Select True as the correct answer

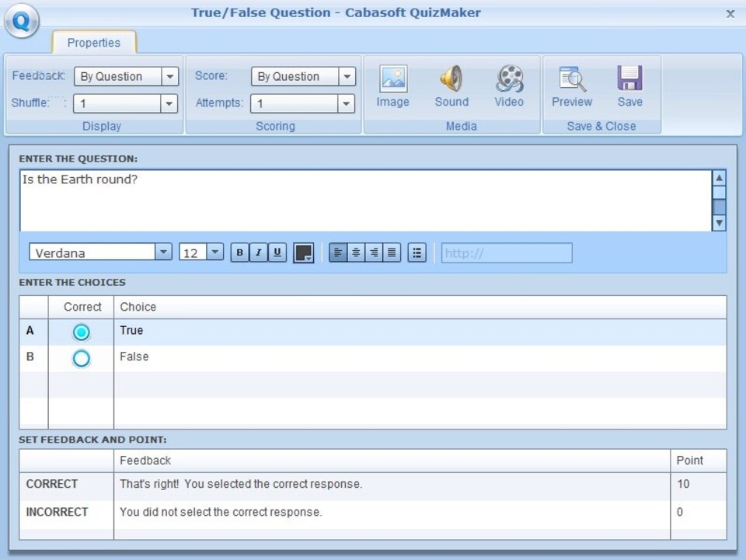[81, 331]
